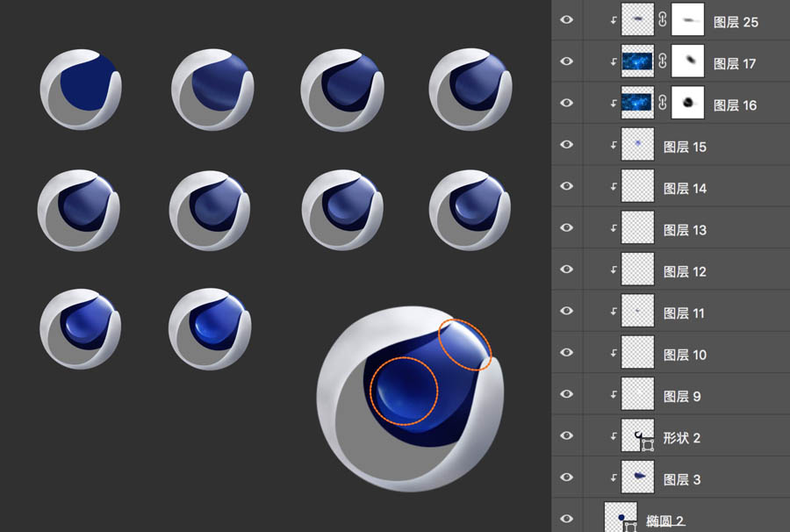Click the 图层 15 thumbnail
Viewport: 790px width, 532px height.
coord(638,144)
